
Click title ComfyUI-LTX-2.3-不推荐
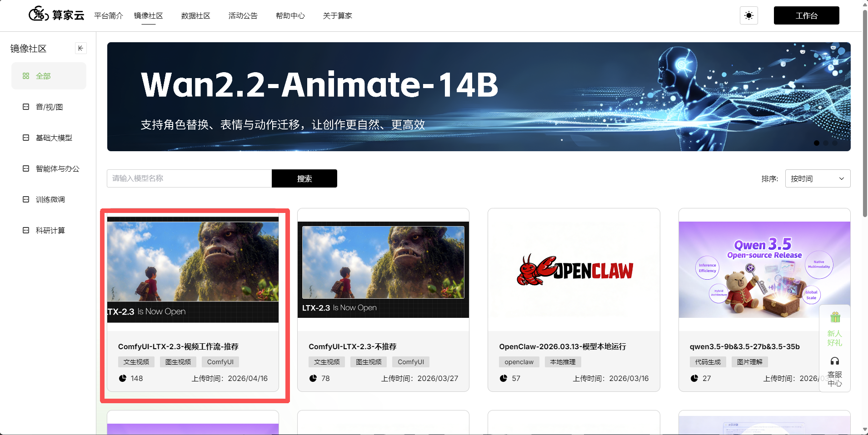353,346
